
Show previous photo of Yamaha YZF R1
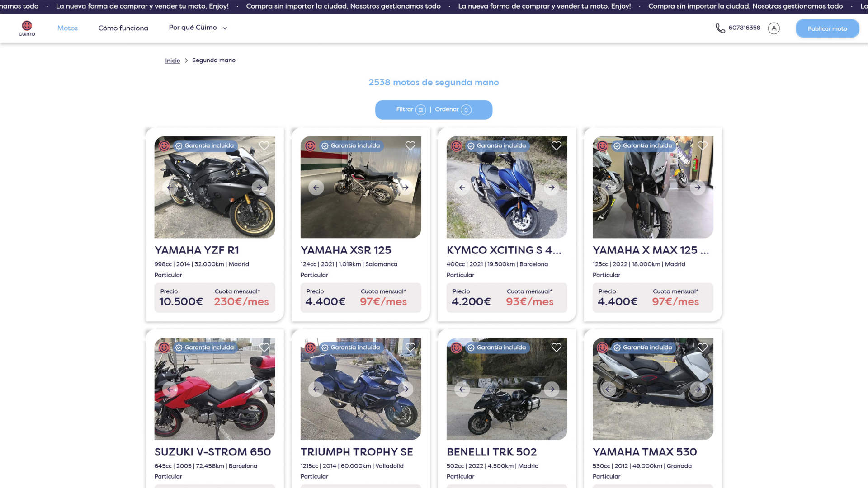pyautogui.click(x=170, y=187)
